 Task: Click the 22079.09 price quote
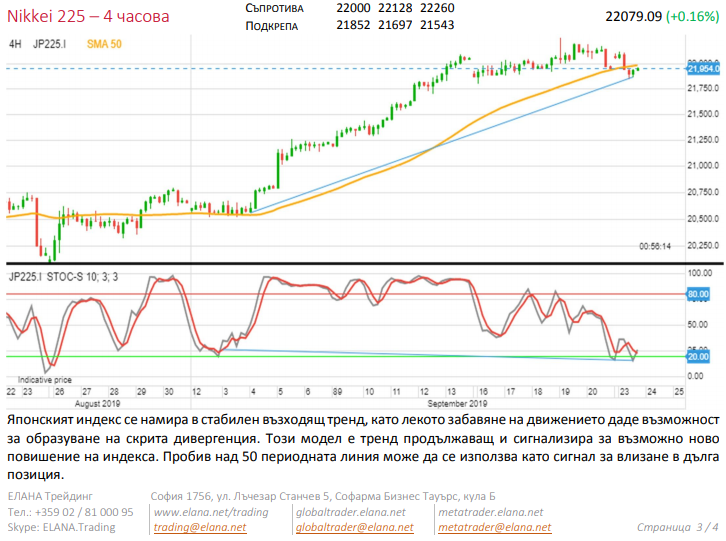tap(633, 17)
